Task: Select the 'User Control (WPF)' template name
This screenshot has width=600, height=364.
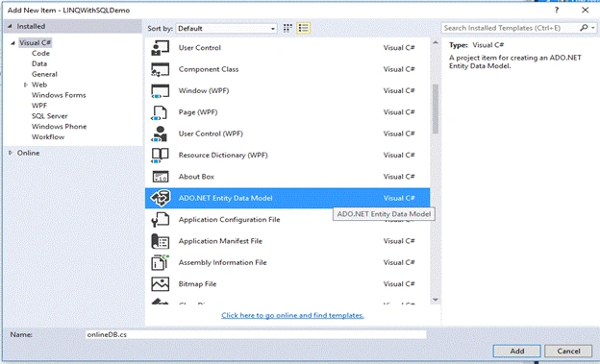Action: (211, 133)
